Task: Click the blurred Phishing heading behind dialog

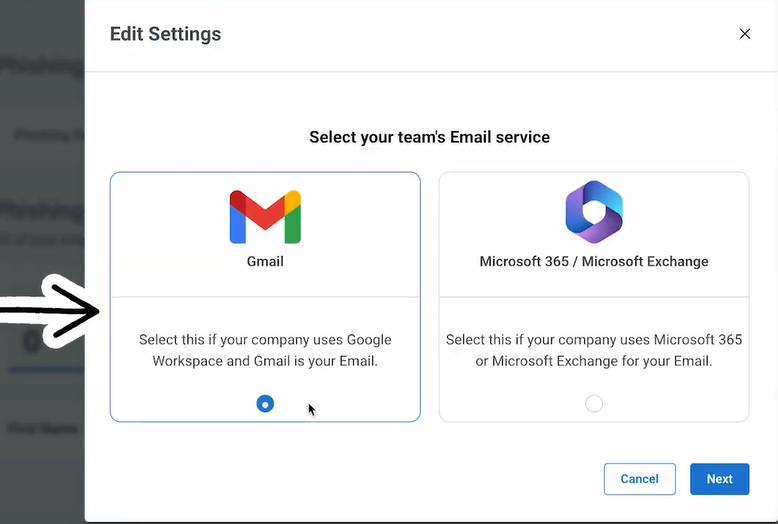Action: click(x=42, y=66)
